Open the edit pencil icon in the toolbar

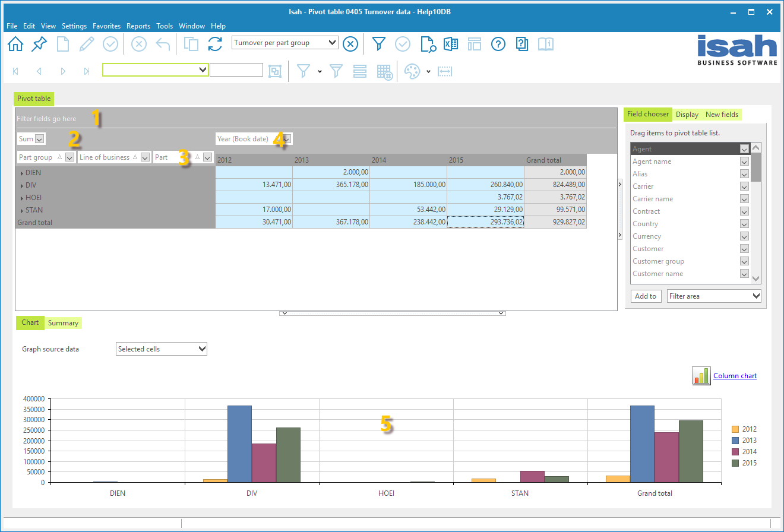tap(86, 43)
